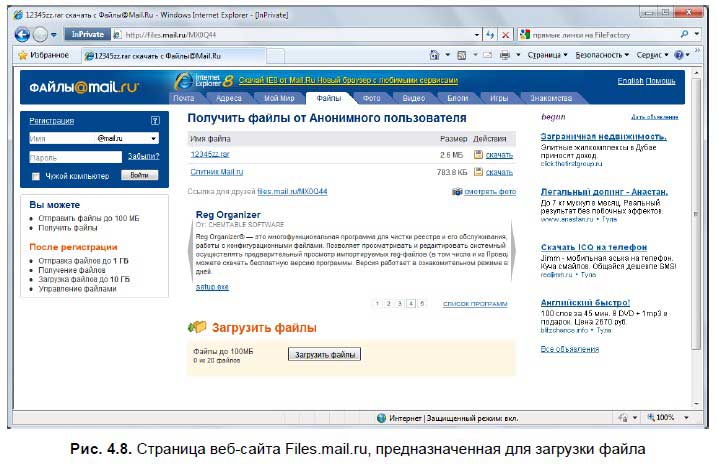The height and width of the screenshot is (468, 717).
Task: Click the Забыли? forgot password link
Action: pyautogui.click(x=143, y=156)
